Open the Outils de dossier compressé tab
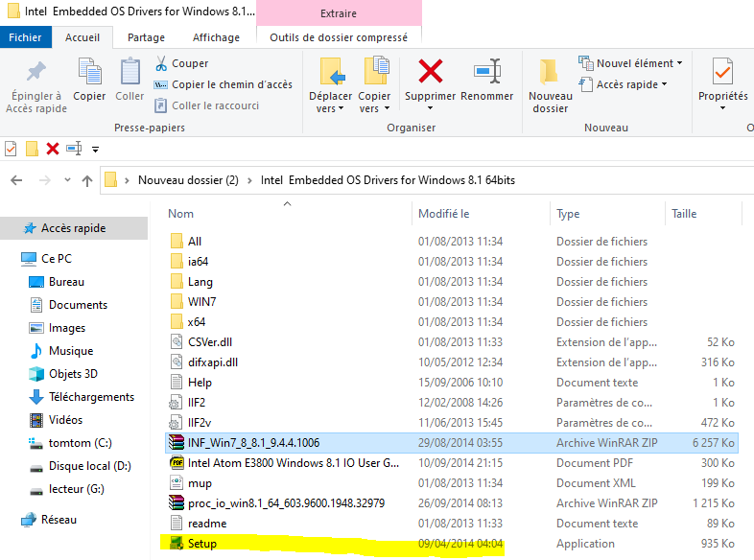Image resolution: width=754 pixels, height=560 pixels. point(339,37)
